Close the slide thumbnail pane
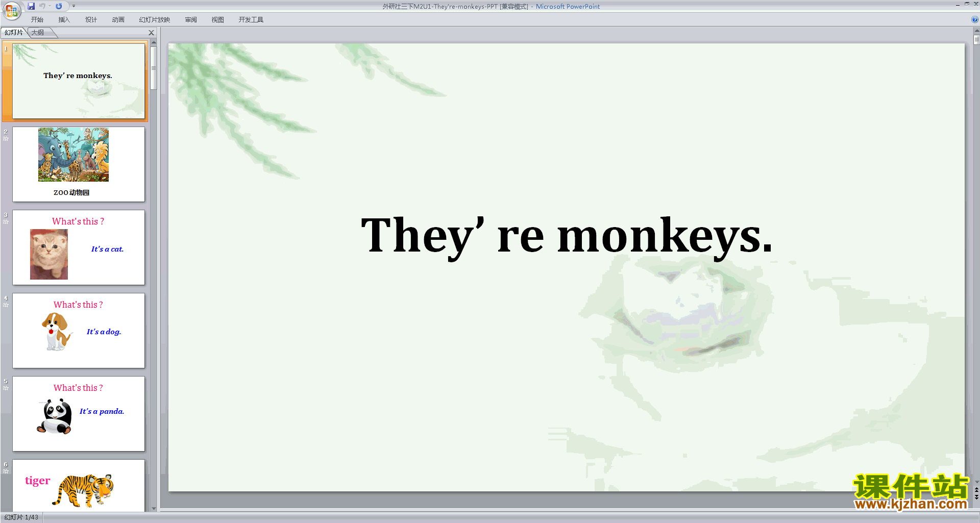The image size is (980, 523). point(151,33)
